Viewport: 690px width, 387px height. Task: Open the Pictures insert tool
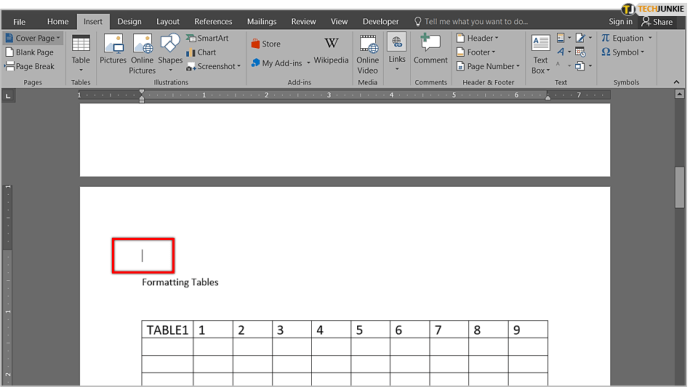point(113,49)
